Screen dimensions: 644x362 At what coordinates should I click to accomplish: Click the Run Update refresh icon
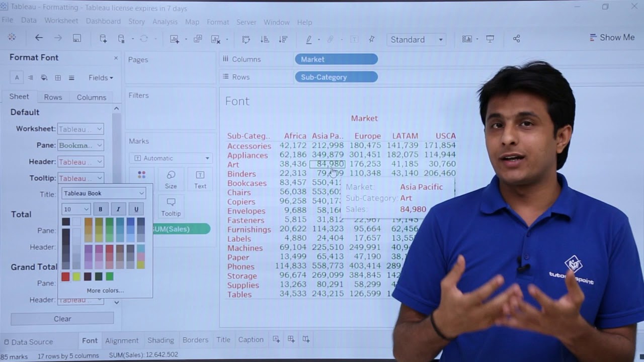coord(144,39)
